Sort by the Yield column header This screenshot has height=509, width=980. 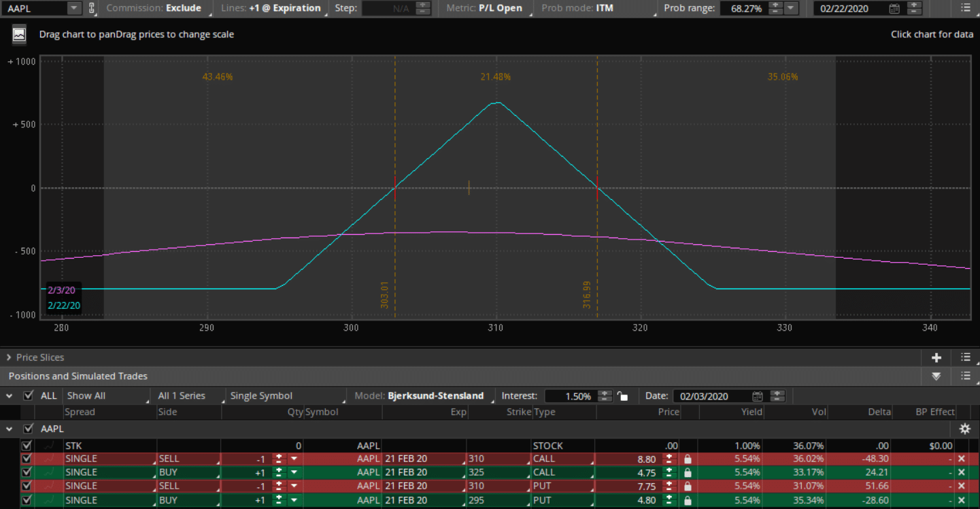click(x=751, y=412)
